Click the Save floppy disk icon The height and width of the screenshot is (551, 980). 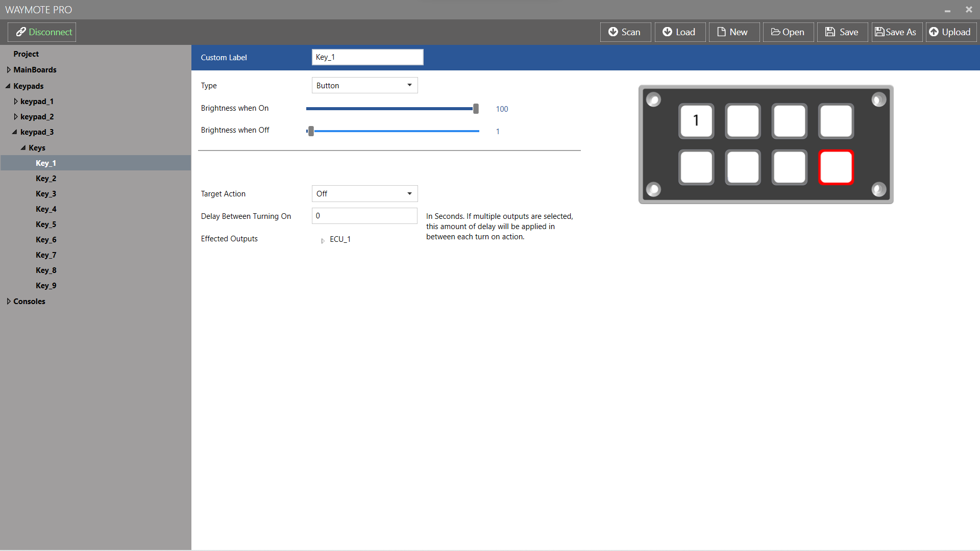(x=830, y=32)
